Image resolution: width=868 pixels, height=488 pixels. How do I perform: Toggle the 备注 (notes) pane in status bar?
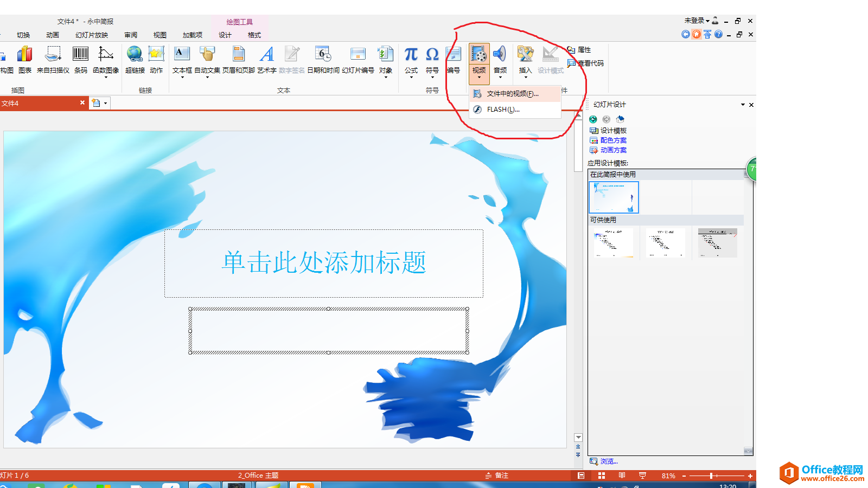click(496, 476)
